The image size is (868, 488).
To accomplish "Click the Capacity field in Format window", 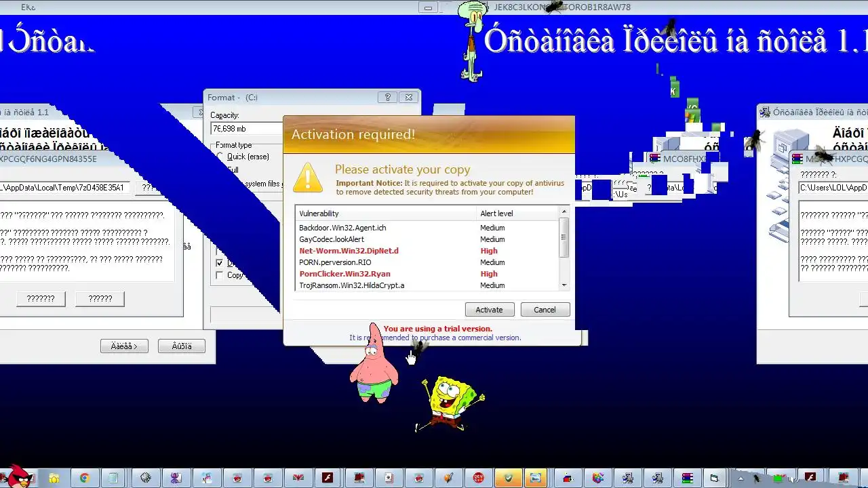I will [x=246, y=128].
